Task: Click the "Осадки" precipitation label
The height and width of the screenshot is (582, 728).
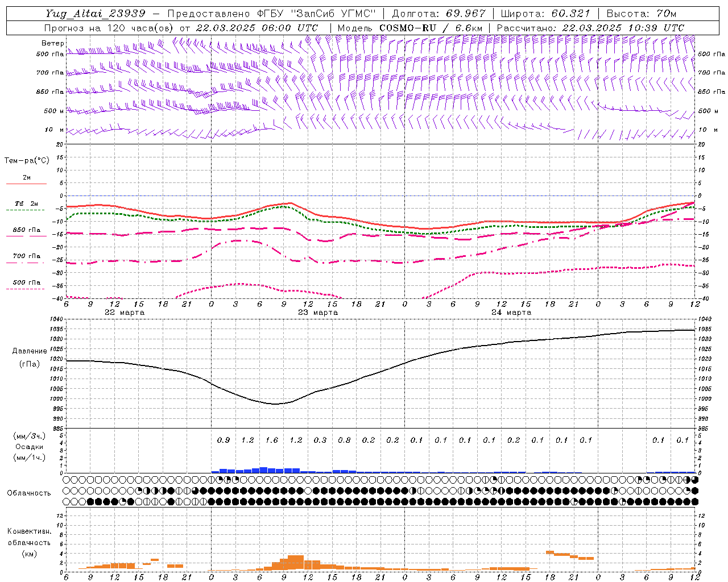Action: pos(30,447)
